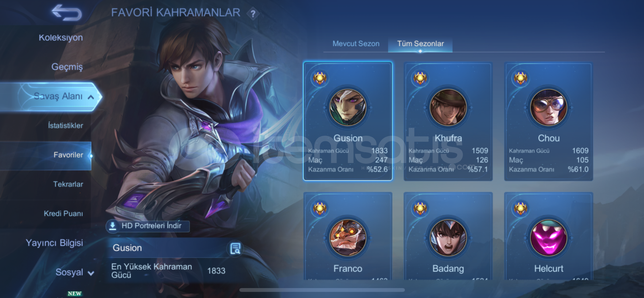Select the Helcurt hero portrait

click(x=548, y=238)
